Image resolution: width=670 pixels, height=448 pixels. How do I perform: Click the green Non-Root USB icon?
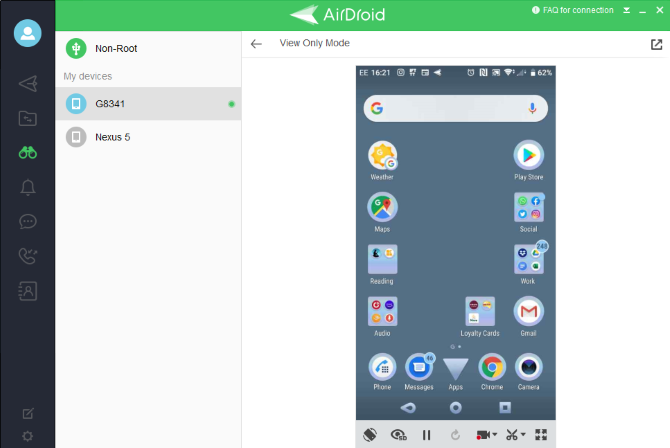pos(76,48)
